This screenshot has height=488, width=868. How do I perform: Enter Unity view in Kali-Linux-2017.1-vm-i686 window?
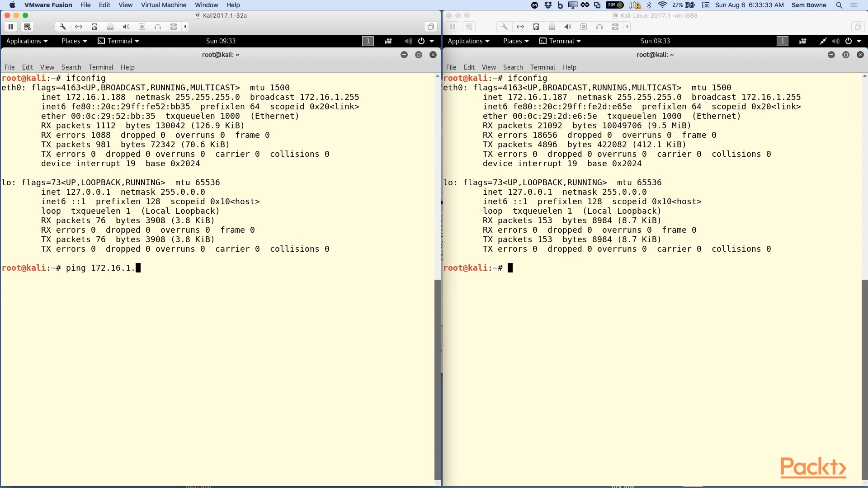(x=858, y=27)
